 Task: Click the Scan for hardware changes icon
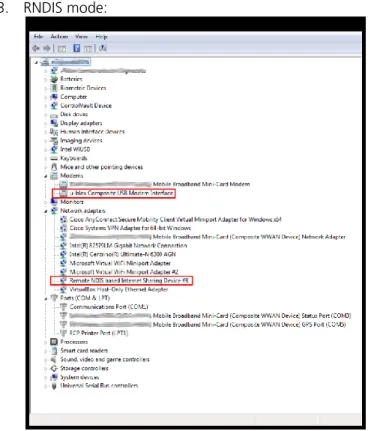103,48
